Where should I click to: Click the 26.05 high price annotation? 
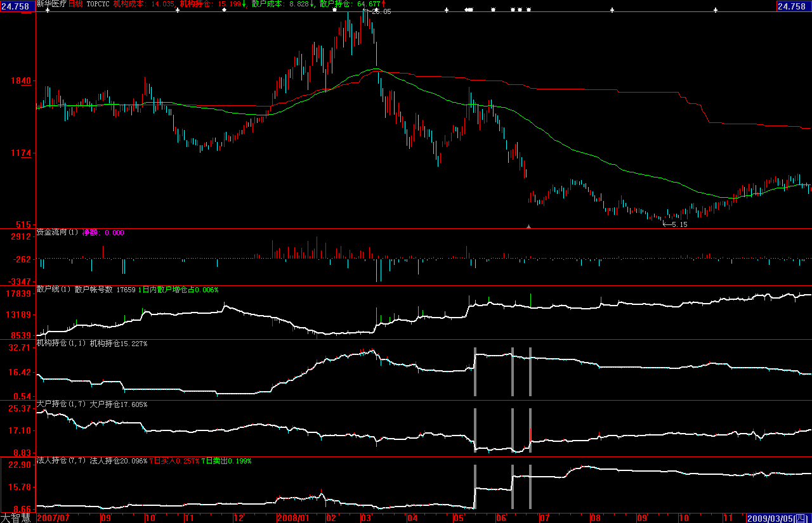click(x=381, y=11)
